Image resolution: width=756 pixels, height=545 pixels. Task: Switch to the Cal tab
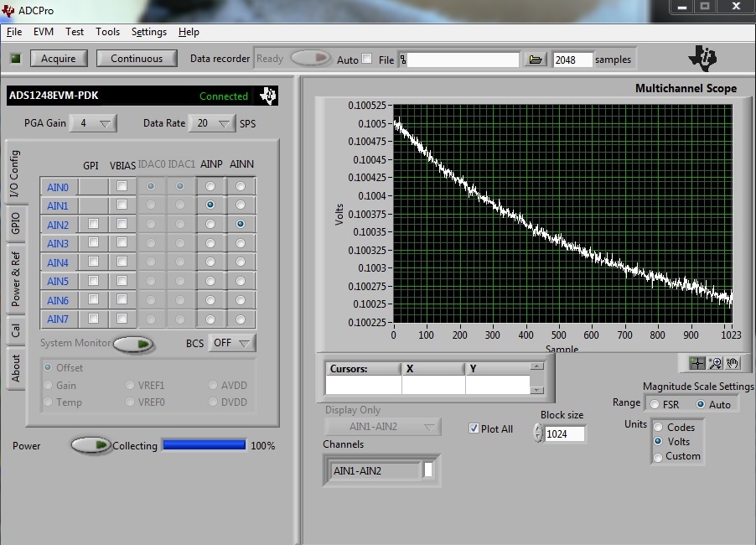pyautogui.click(x=15, y=330)
